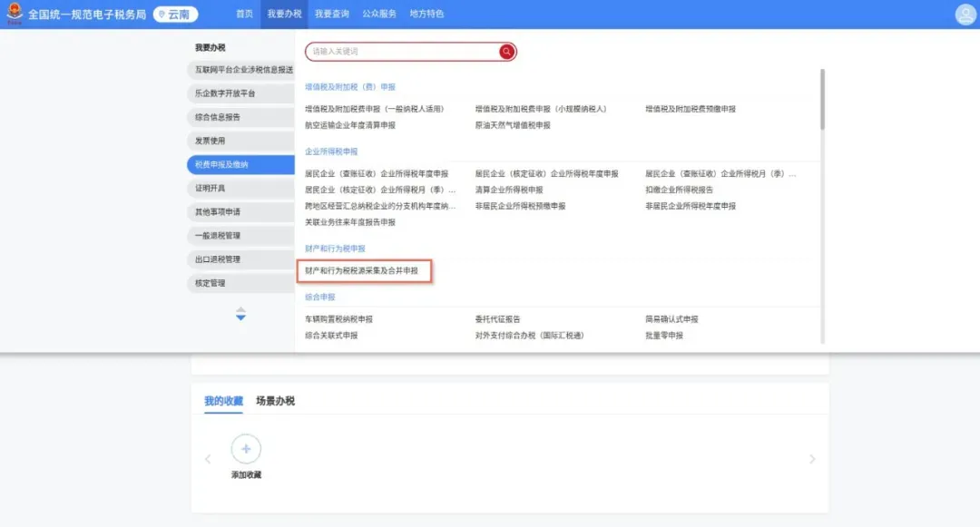Click the gray up arrow under sidebar list
The image size is (980, 527).
[x=240, y=309]
